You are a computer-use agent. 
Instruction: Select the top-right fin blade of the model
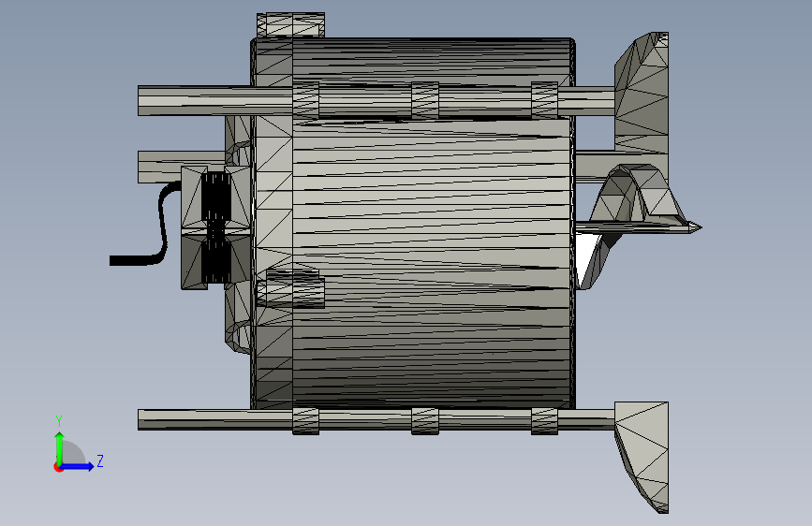642,94
